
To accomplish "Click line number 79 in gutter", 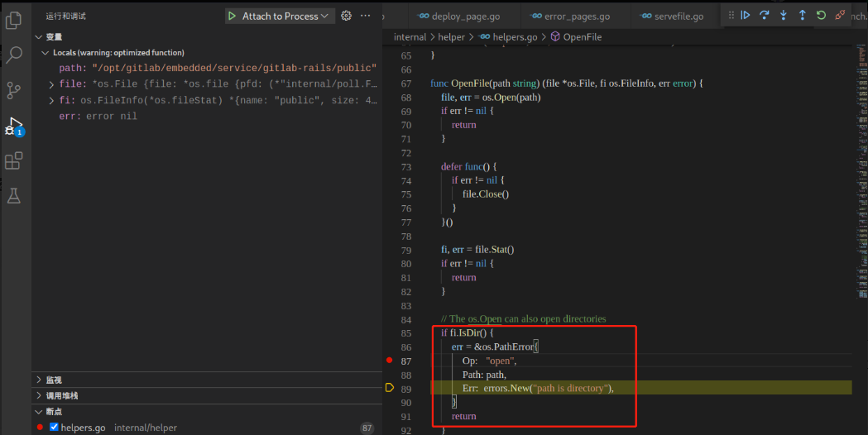I will 406,250.
